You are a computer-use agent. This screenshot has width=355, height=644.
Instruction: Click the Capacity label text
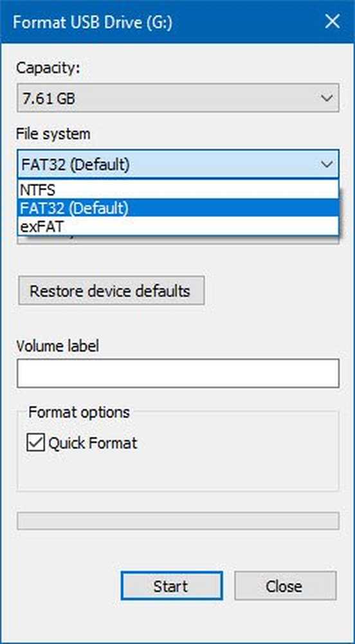coord(48,68)
